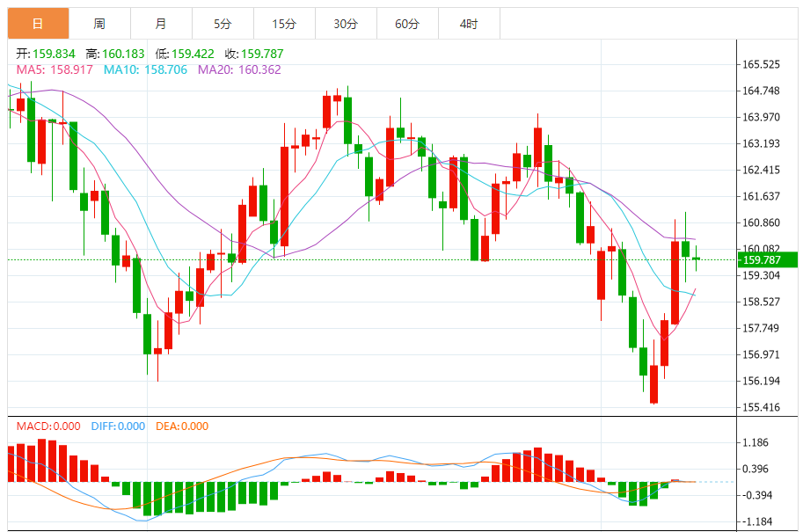Open the 15分 interval tab
Viewport: 803px width, 532px height.
click(284, 24)
